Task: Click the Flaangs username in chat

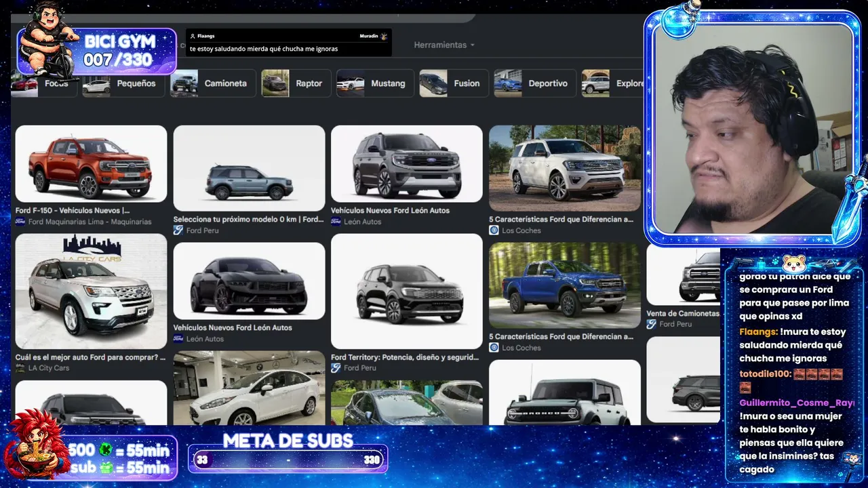Action: pyautogui.click(x=758, y=332)
